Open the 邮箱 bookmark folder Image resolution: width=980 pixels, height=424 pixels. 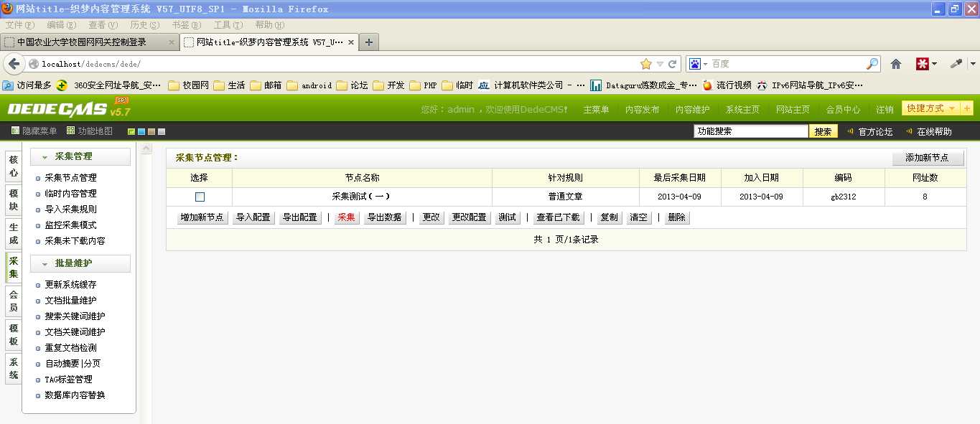point(266,85)
